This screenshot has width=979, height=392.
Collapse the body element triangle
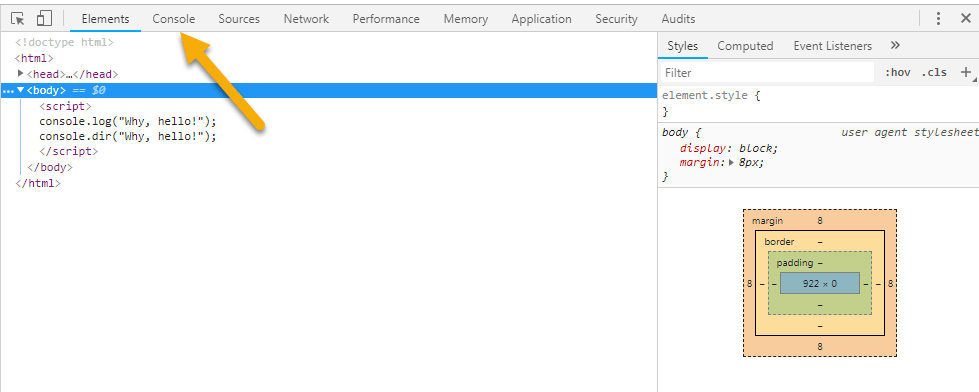21,90
